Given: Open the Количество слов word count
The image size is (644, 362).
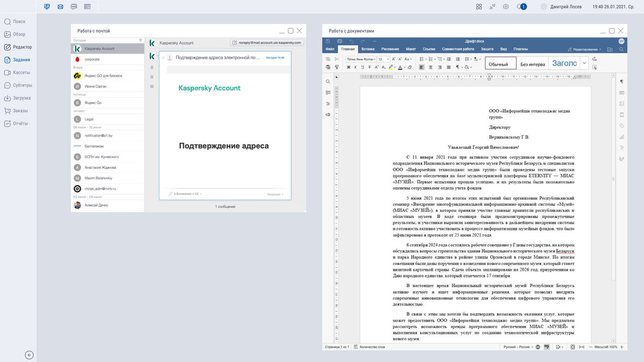Looking at the screenshot, I should [x=370, y=347].
